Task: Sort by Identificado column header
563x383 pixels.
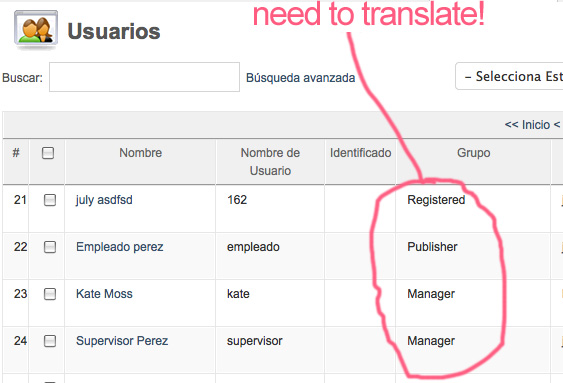Action: point(360,153)
